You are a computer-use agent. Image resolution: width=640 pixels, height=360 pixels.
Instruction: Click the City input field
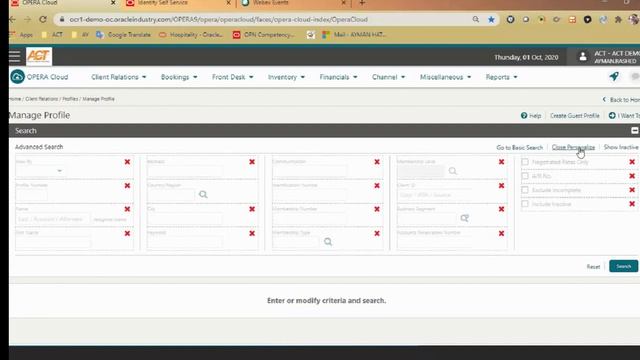(x=184, y=219)
